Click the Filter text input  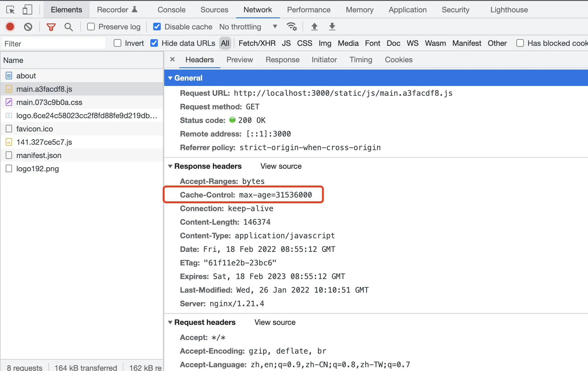(x=54, y=44)
